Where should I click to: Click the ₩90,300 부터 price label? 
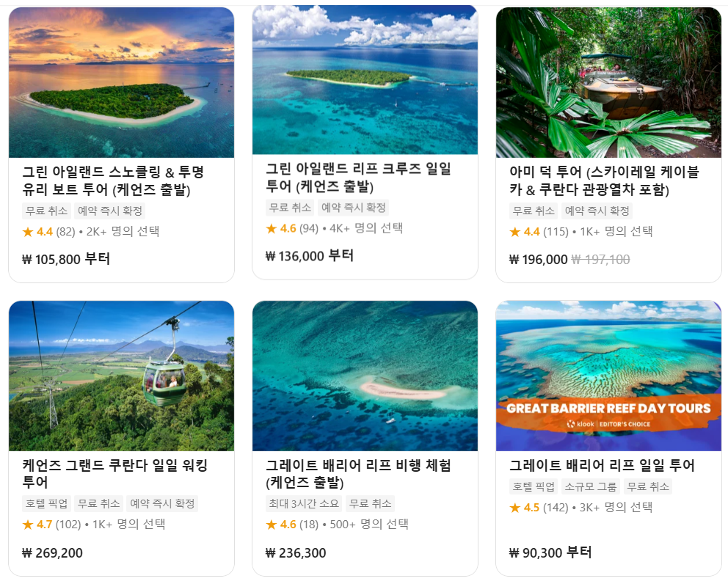coord(550,552)
